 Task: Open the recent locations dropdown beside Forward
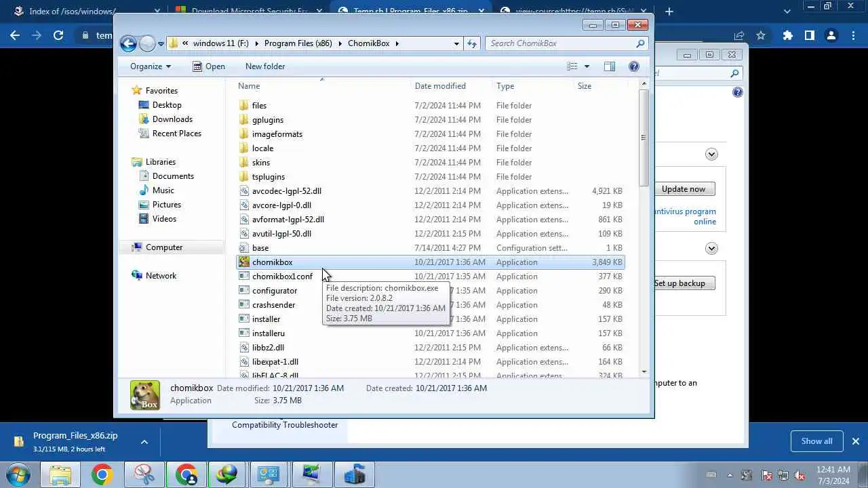161,43
